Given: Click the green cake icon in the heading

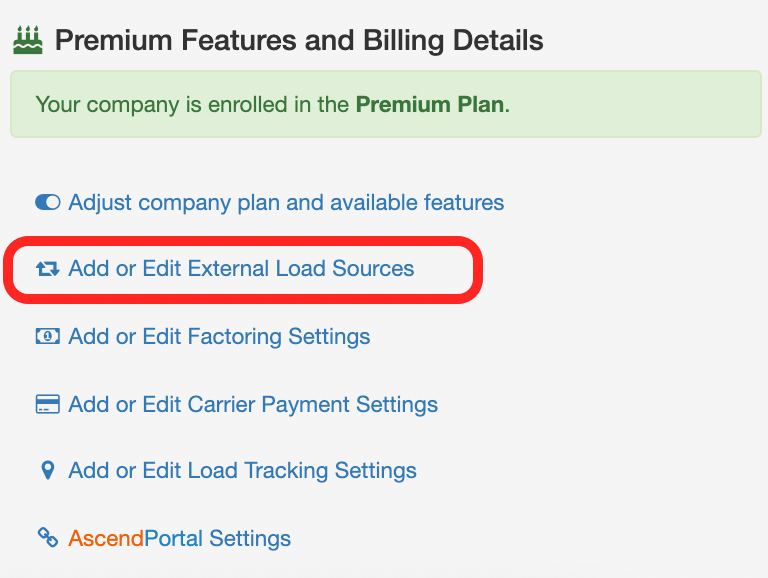Looking at the screenshot, I should click(28, 40).
